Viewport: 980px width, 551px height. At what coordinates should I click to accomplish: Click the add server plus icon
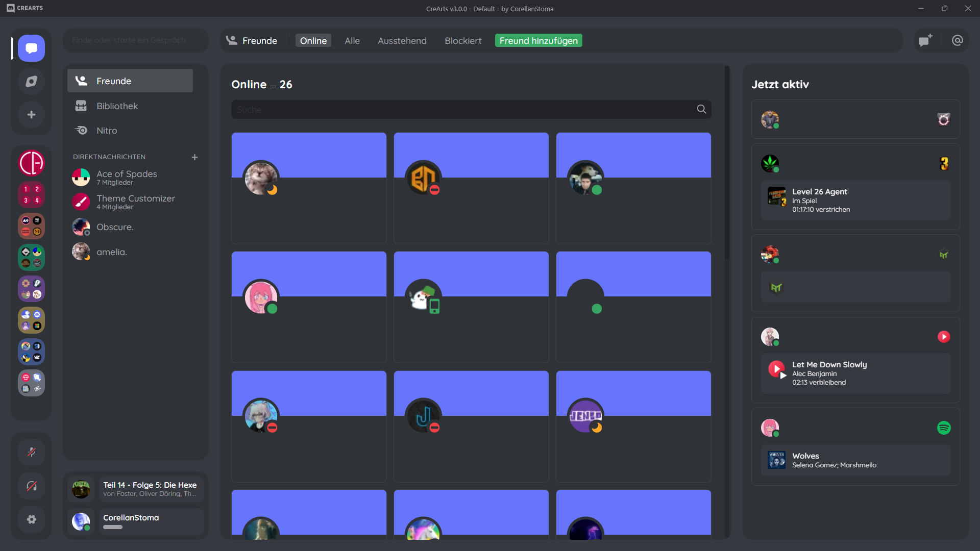[x=31, y=115]
